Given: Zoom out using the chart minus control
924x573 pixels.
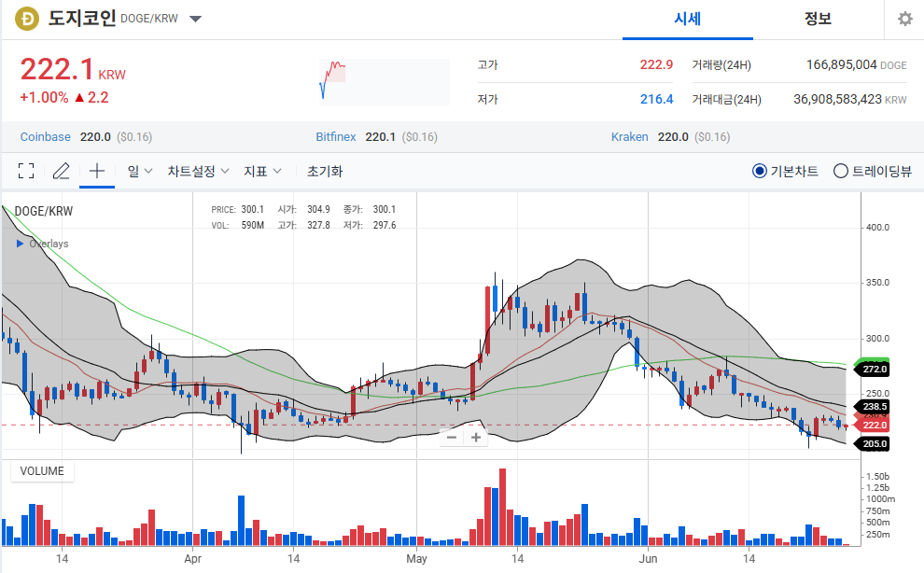Looking at the screenshot, I should point(452,437).
